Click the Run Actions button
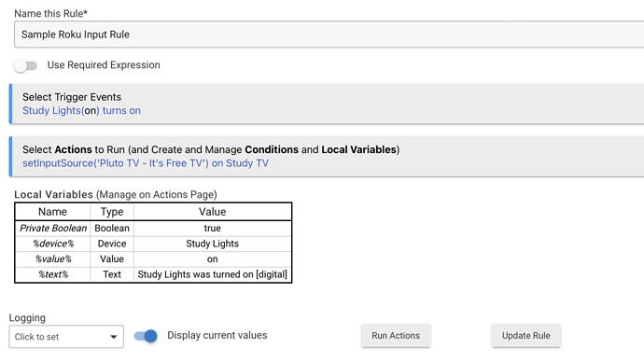Image resolution: width=644 pixels, height=363 pixels. [x=396, y=336]
